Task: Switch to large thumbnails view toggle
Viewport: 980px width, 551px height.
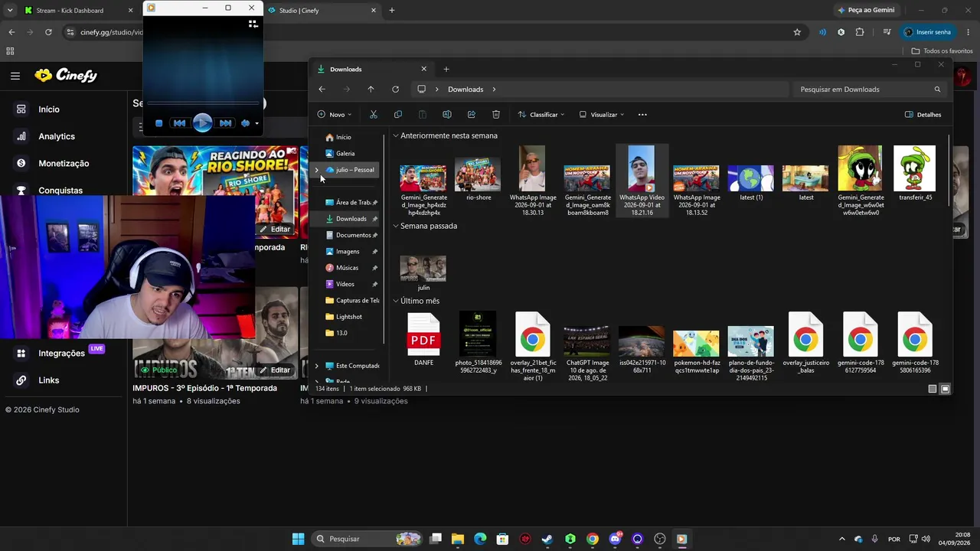Action: (x=945, y=389)
